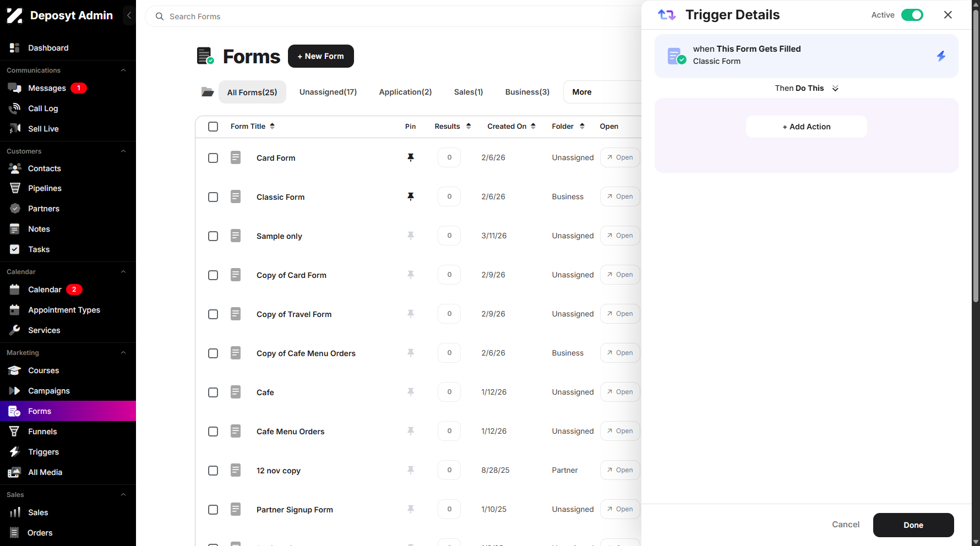
Task: Unpin the Card Form
Action: point(411,157)
